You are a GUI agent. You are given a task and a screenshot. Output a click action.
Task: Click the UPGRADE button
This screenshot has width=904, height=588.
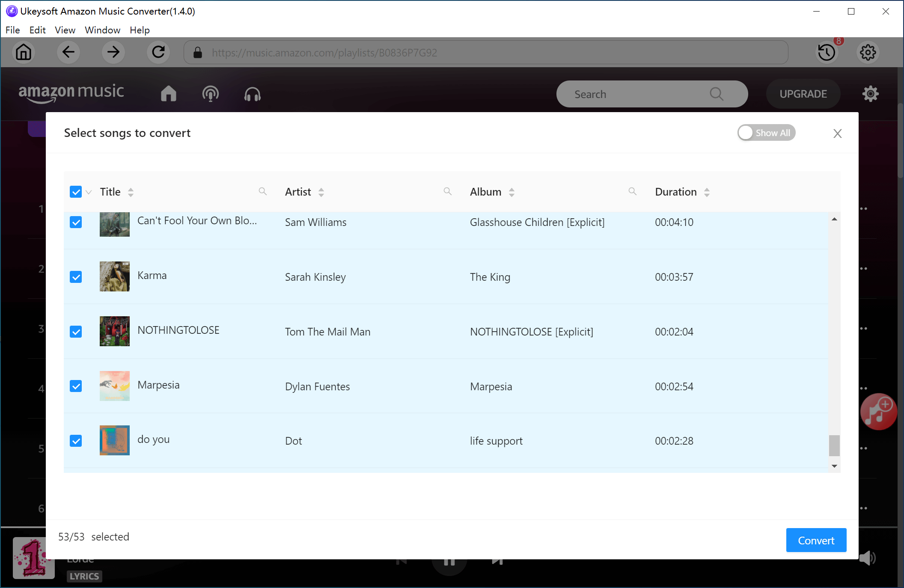point(803,94)
